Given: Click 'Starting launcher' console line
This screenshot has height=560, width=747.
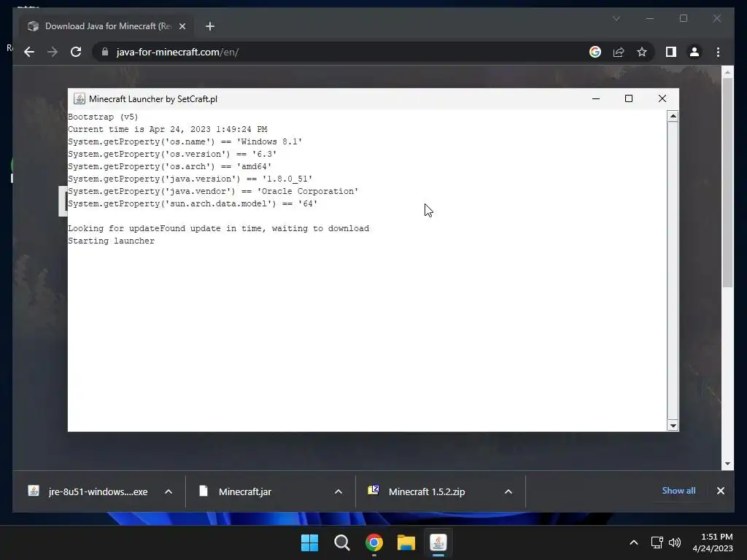Looking at the screenshot, I should [111, 241].
